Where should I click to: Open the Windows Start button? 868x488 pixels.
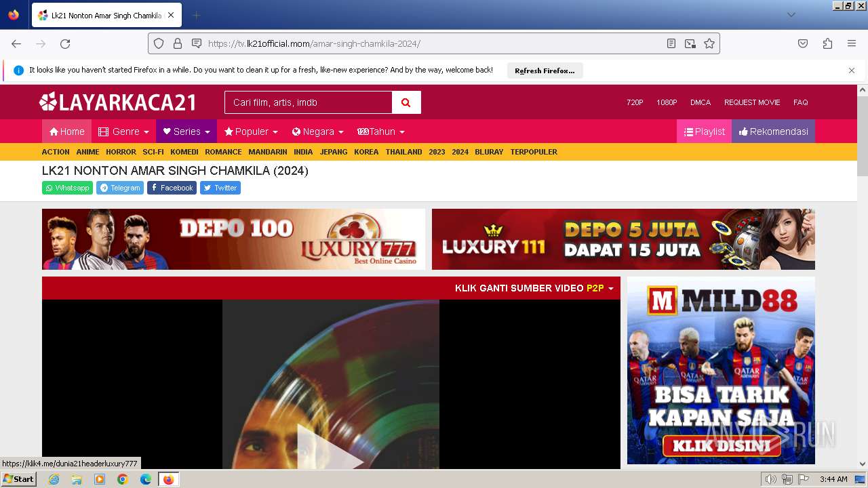click(19, 479)
